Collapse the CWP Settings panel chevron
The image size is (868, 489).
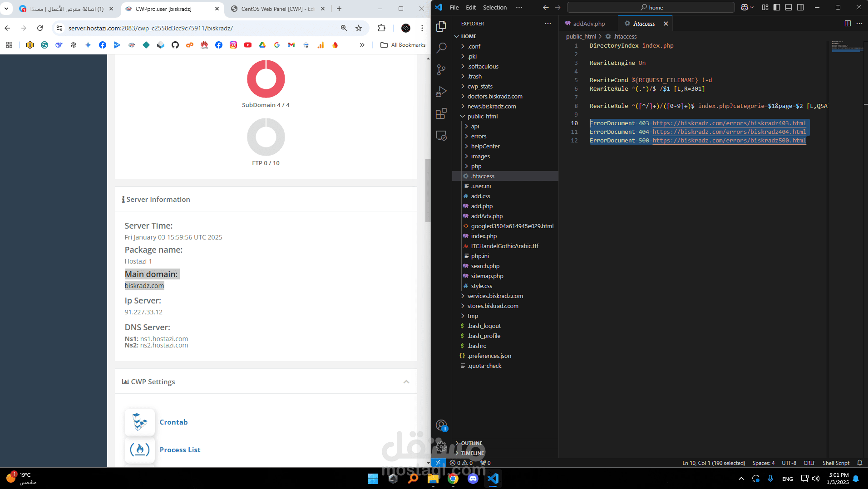(406, 382)
